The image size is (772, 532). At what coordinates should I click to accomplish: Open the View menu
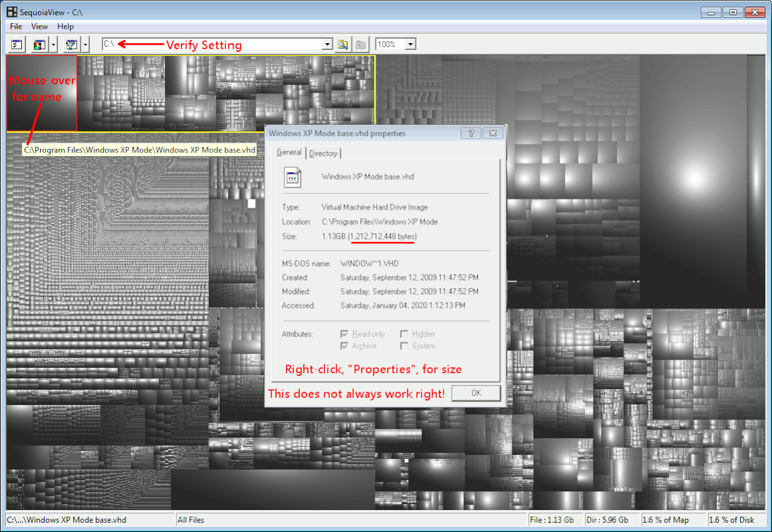pyautogui.click(x=39, y=27)
